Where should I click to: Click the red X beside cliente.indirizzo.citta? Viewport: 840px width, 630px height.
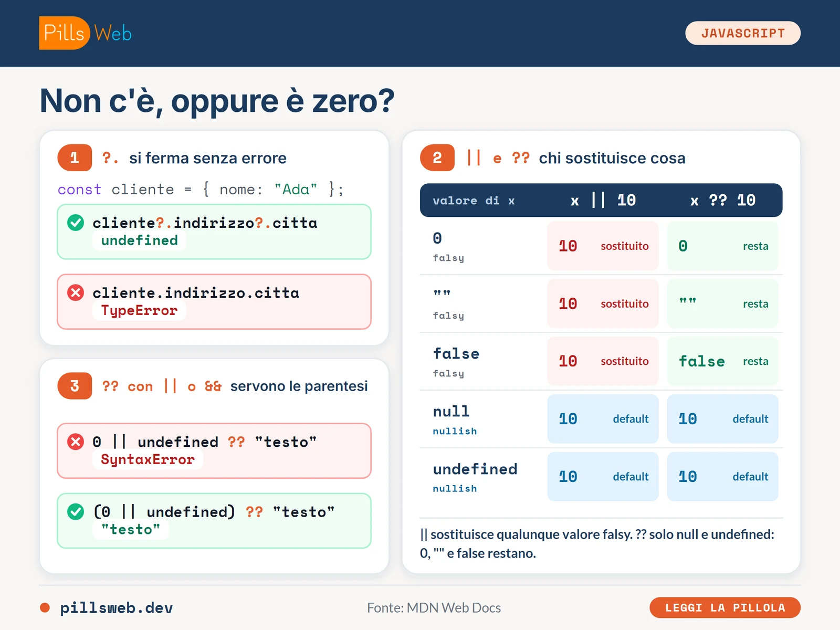[76, 292]
